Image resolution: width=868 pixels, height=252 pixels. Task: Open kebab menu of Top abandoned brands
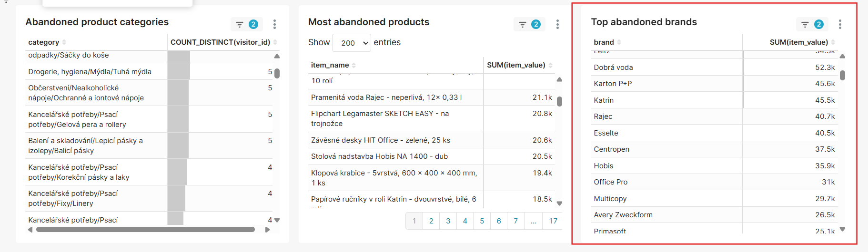click(x=840, y=24)
